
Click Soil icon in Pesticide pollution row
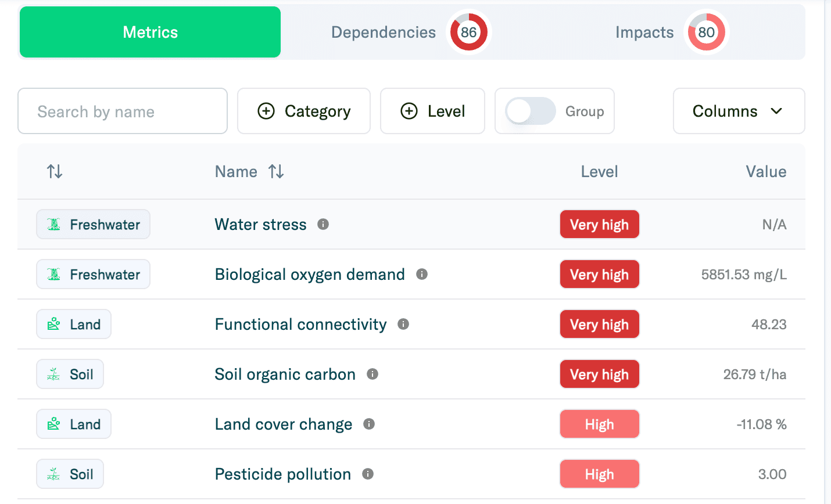click(x=53, y=474)
